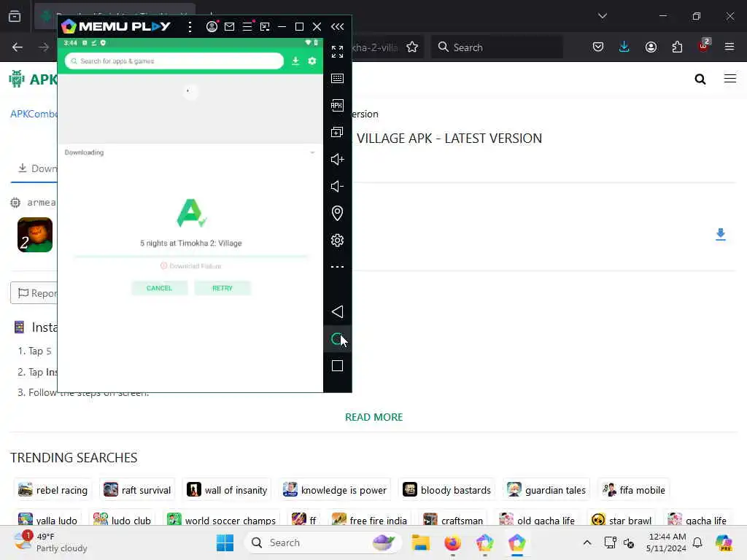Collapse the Downloading section arrow
This screenshot has height=560, width=747.
(312, 153)
